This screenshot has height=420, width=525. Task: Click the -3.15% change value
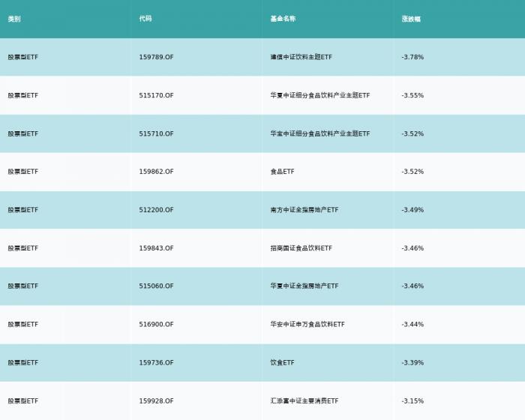click(412, 401)
